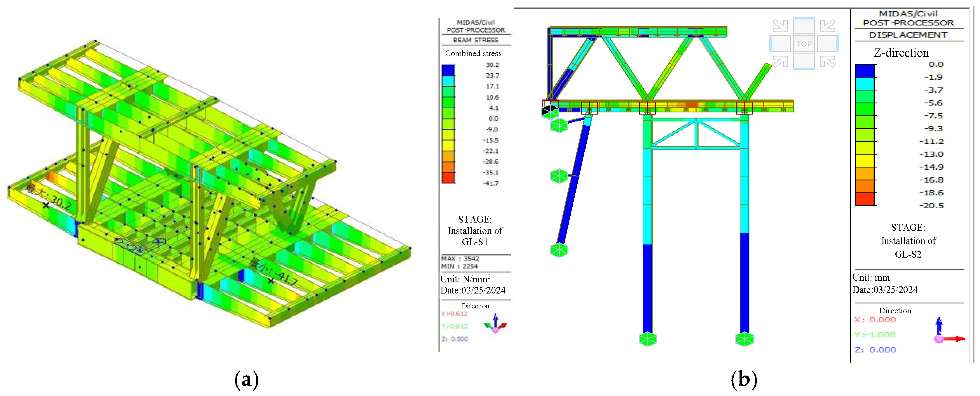Viewport: 980px width, 396px height.
Task: Click the cyan -1.9 displacement legend swatch
Action: pos(864,84)
